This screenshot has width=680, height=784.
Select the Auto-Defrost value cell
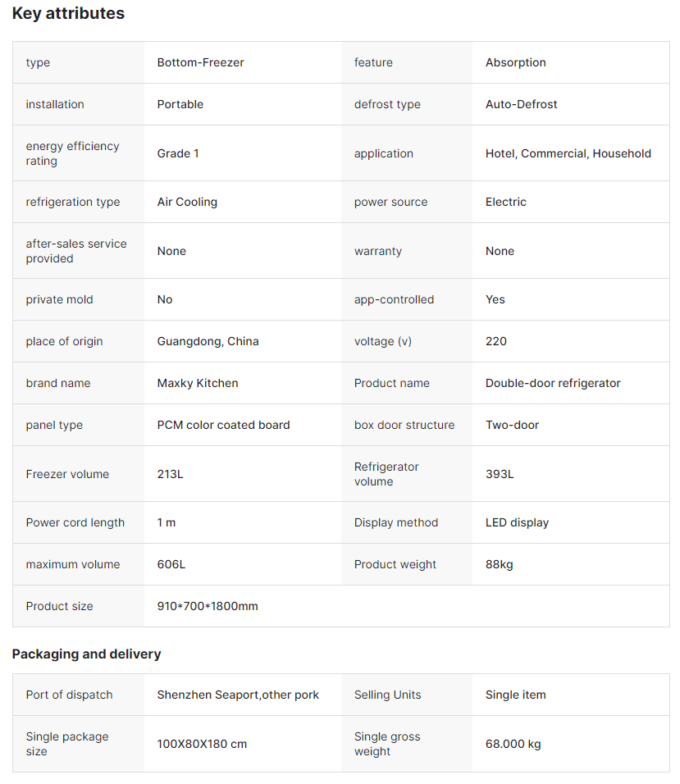pos(521,104)
